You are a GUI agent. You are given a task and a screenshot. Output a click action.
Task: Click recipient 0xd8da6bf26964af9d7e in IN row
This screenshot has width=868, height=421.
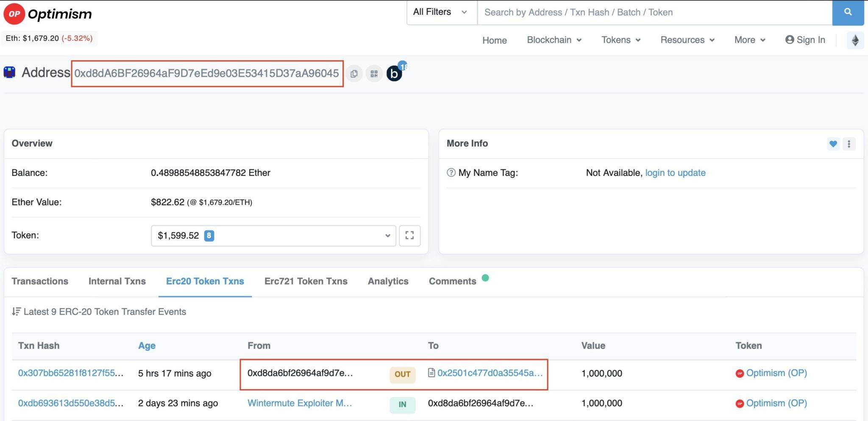point(481,403)
